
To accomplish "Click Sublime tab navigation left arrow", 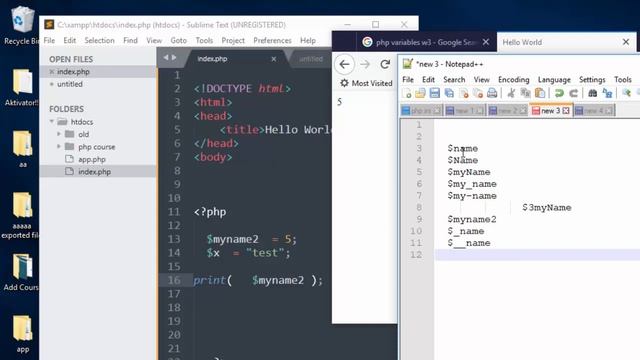I will tap(166, 58).
